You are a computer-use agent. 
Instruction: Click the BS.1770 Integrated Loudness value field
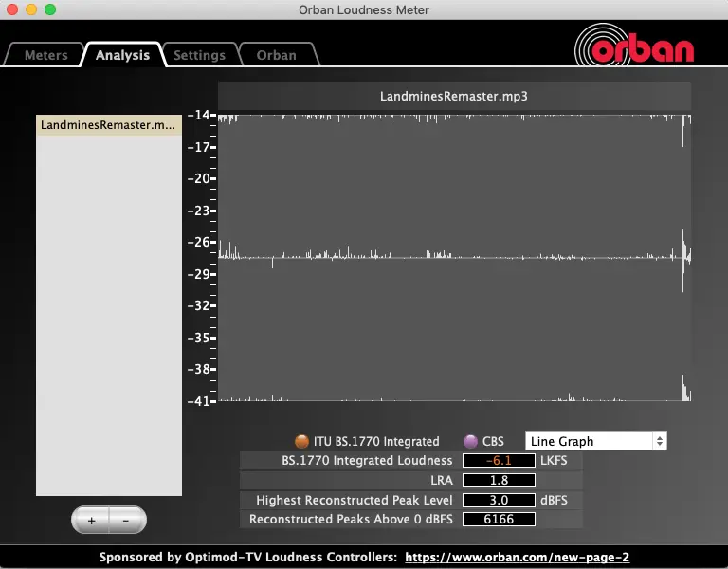(499, 461)
